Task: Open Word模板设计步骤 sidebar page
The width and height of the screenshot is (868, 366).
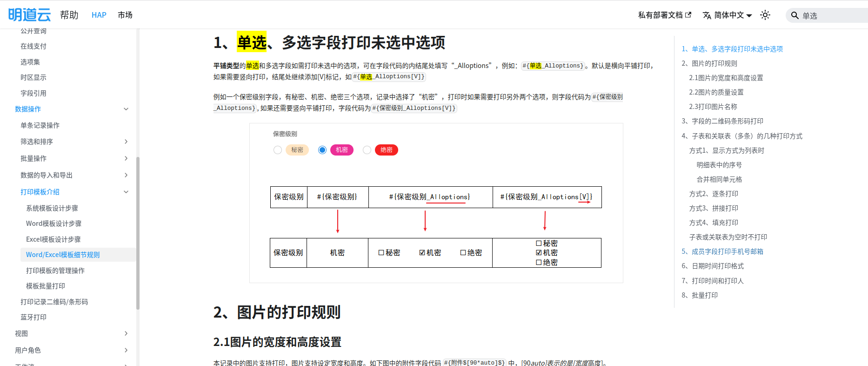Action: [53, 224]
